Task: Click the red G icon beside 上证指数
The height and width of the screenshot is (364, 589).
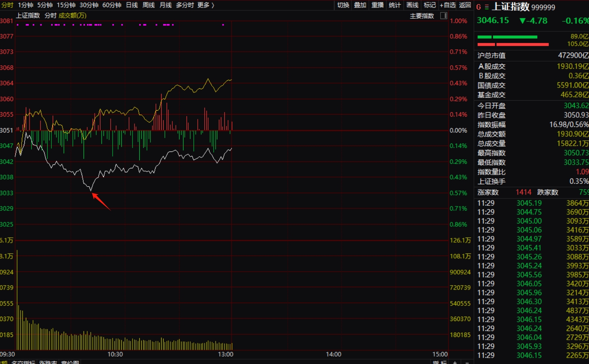Action: (478, 7)
